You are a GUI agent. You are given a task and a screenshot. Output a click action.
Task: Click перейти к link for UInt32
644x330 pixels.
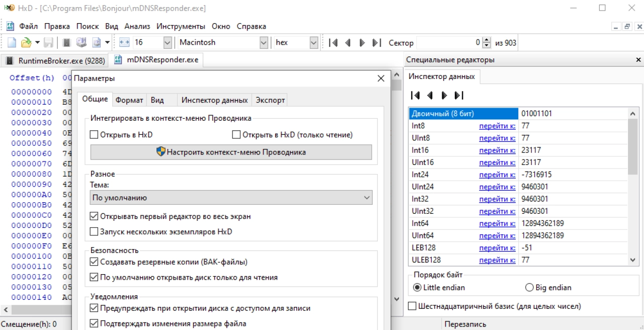[x=497, y=211]
